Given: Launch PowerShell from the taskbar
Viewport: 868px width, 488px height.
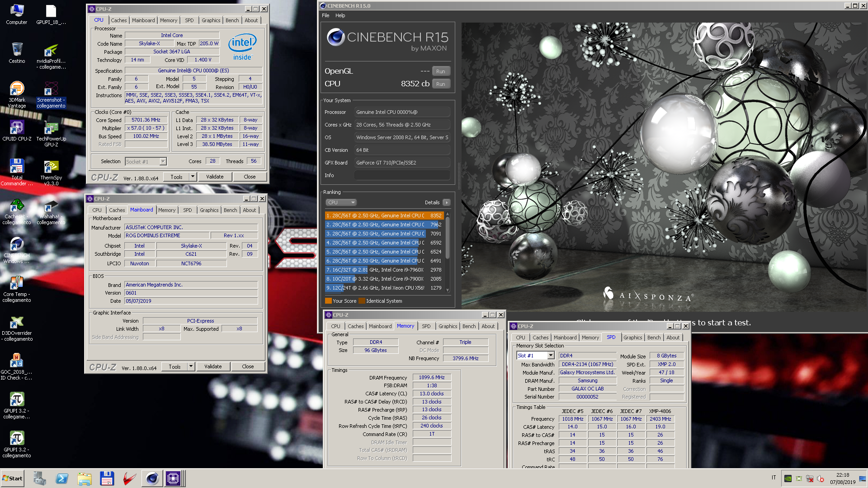Looking at the screenshot, I should click(x=62, y=478).
